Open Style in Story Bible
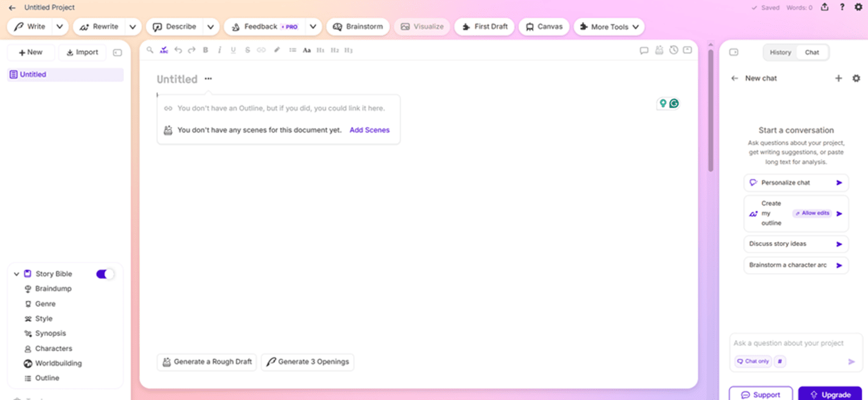The image size is (868, 400). 43,319
